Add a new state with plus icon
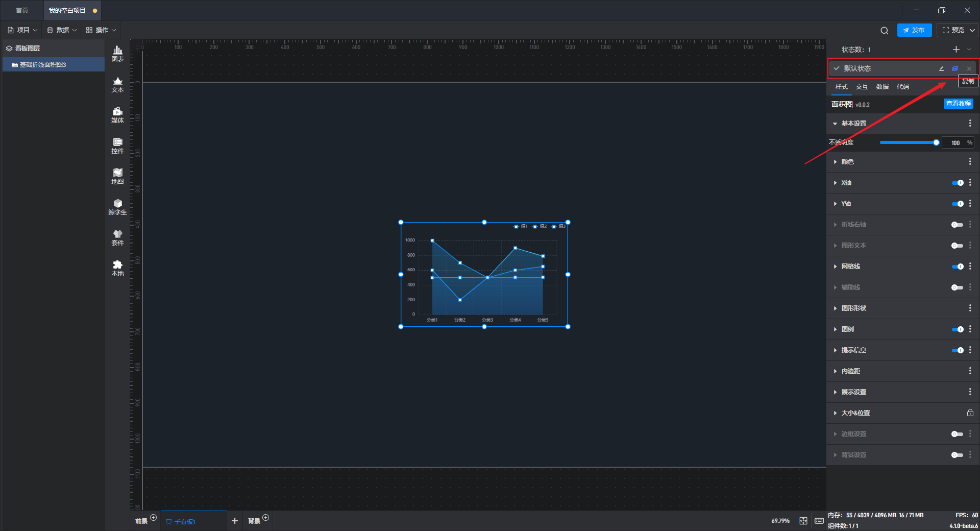The width and height of the screenshot is (980, 531). pos(956,50)
